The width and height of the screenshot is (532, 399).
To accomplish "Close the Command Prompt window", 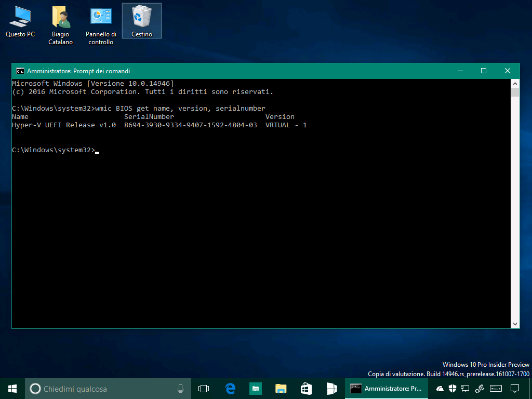I will 508,71.
